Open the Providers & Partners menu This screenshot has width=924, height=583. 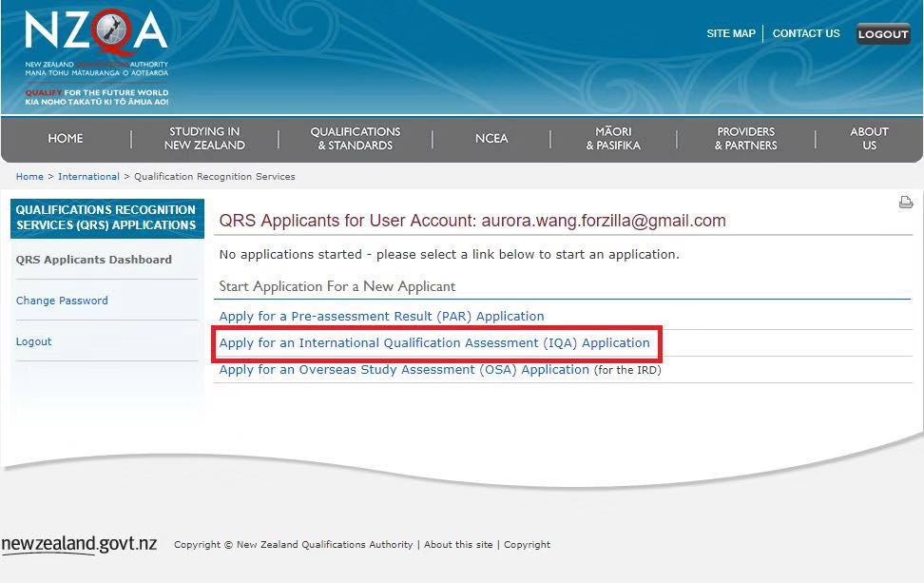[x=745, y=139]
